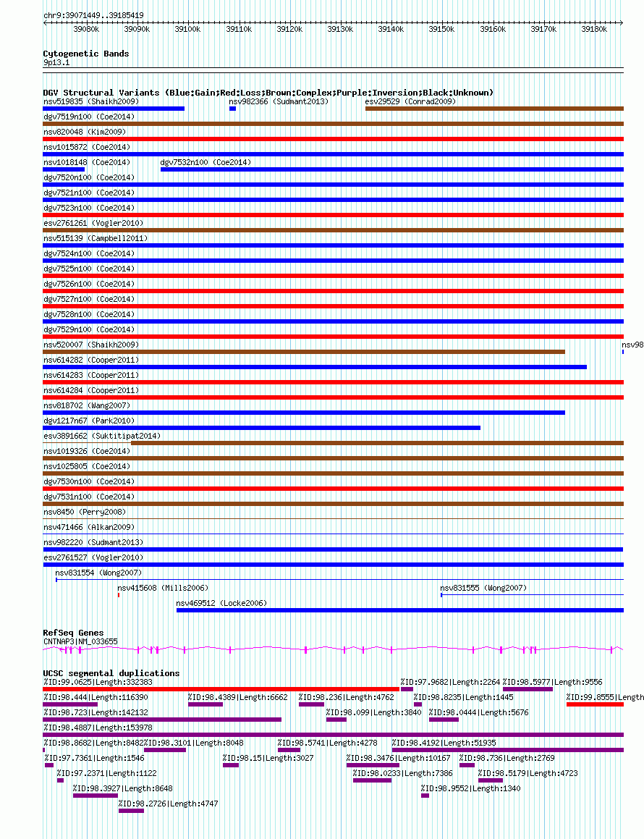Click %ID:98.9552|Length:1340 duplication
644x839 pixels.
(470, 789)
